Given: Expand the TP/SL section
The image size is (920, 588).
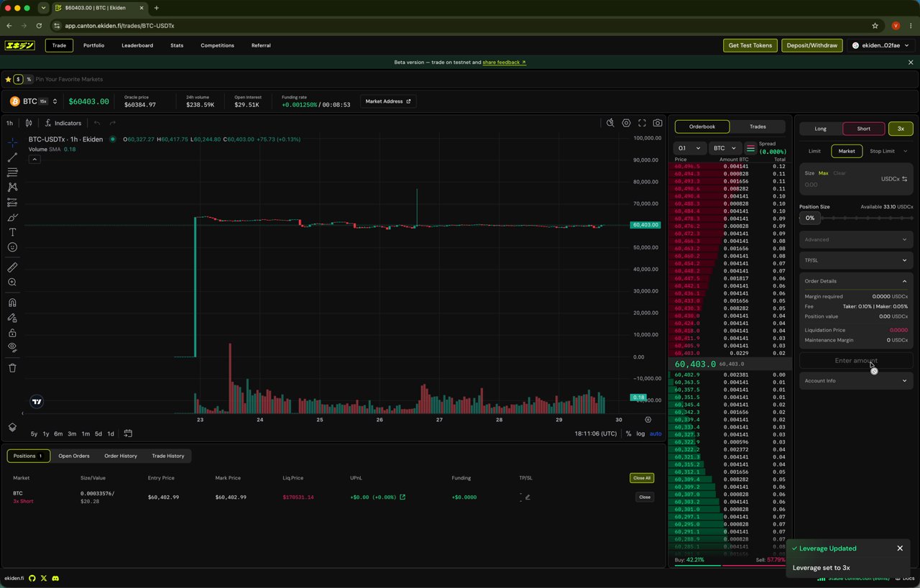Looking at the screenshot, I should pos(856,260).
